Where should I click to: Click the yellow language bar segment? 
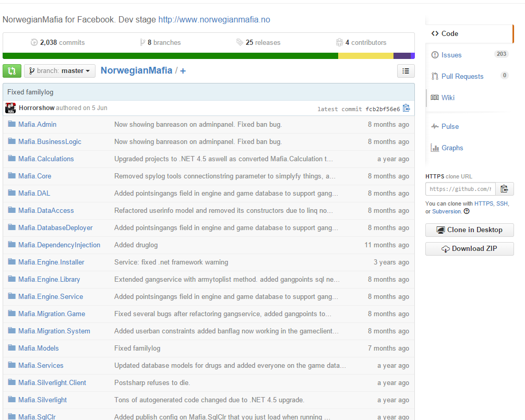click(366, 55)
